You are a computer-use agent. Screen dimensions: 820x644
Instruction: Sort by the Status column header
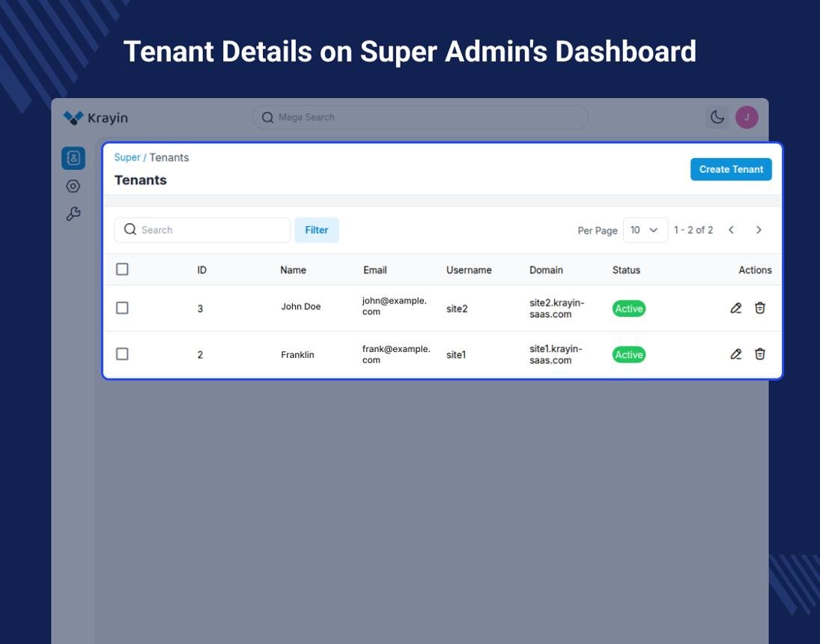click(626, 270)
